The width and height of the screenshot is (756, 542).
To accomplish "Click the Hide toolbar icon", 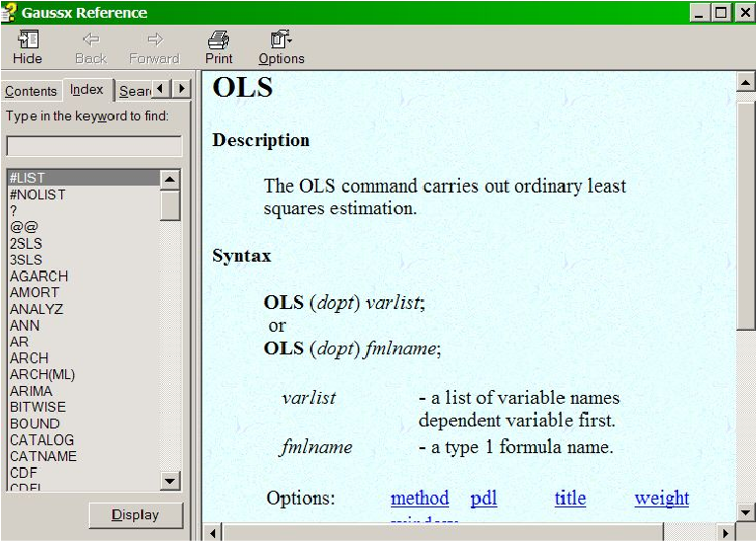I will [x=28, y=47].
